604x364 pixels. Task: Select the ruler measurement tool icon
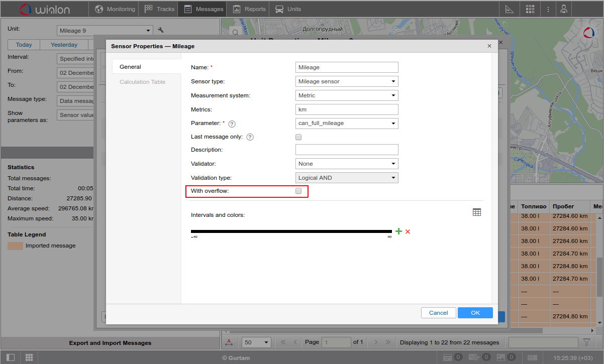click(509, 9)
